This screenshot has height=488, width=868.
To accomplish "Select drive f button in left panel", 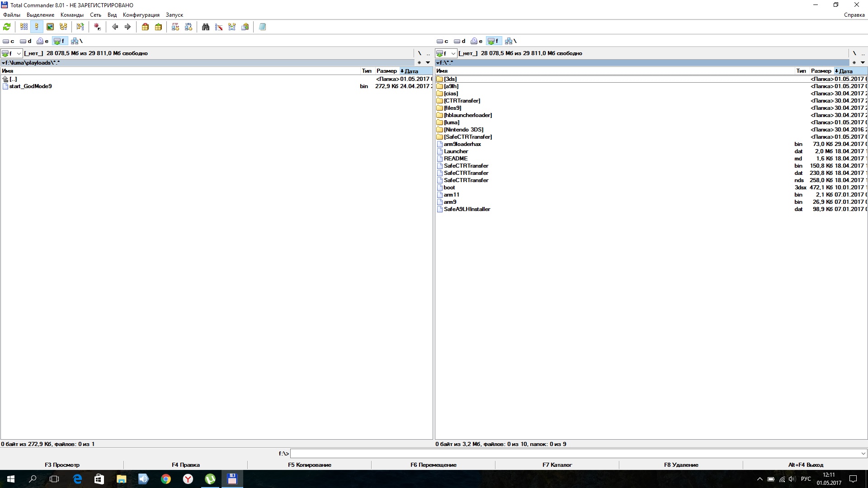I will pyautogui.click(x=60, y=41).
